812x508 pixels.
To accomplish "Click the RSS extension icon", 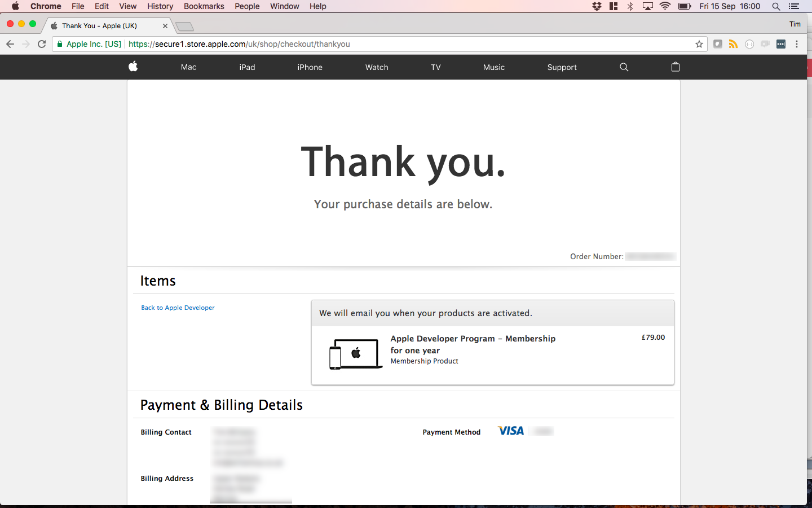I will [733, 44].
